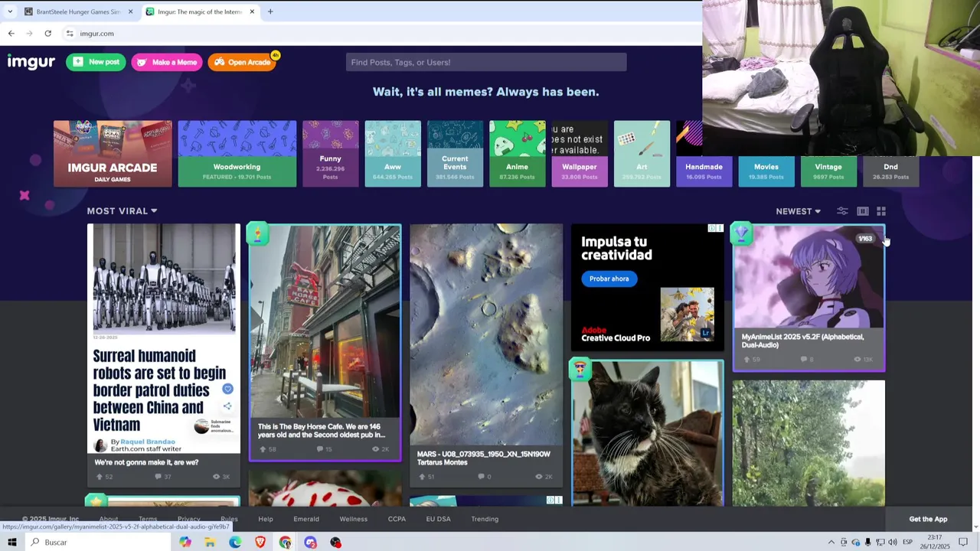Open the Emerald footer link
The width and height of the screenshot is (980, 551).
(x=306, y=519)
